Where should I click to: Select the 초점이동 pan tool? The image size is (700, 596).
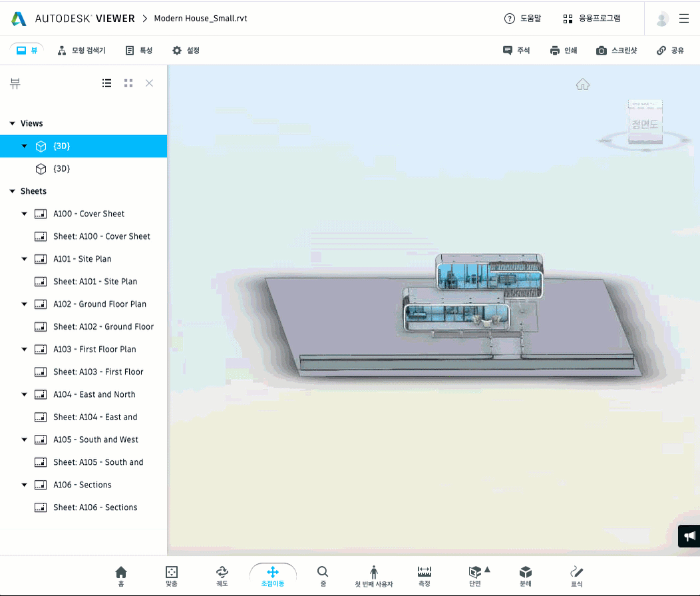pyautogui.click(x=273, y=576)
